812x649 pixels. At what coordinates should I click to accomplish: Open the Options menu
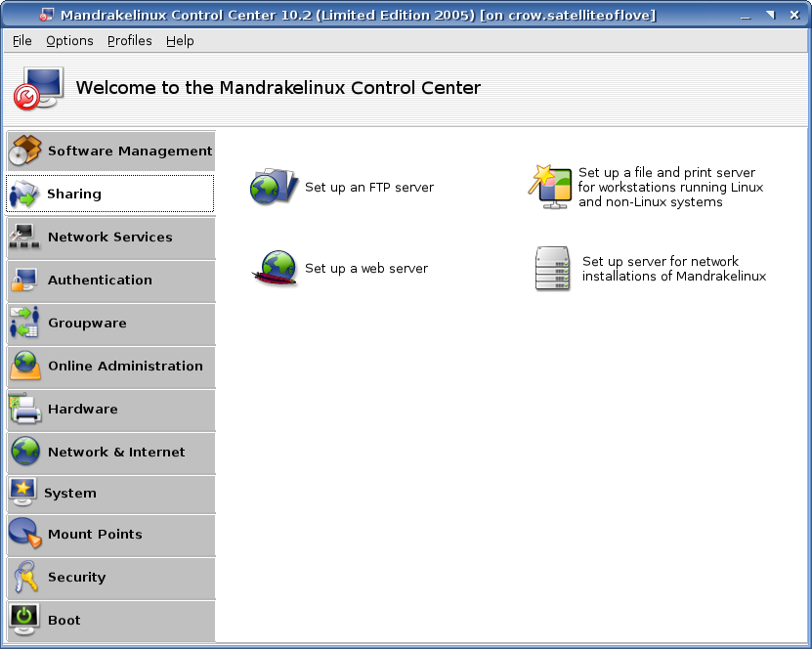pyautogui.click(x=69, y=40)
